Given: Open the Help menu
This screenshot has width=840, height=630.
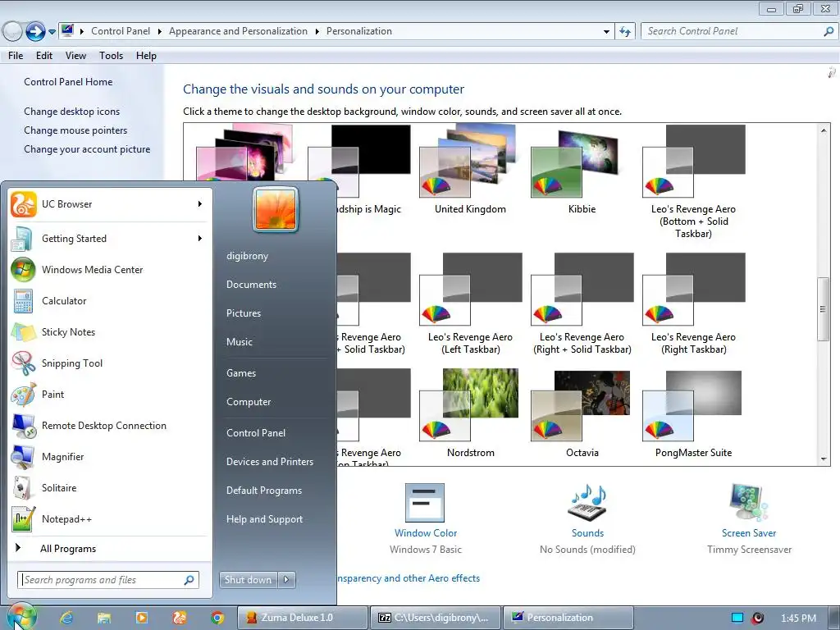Looking at the screenshot, I should pyautogui.click(x=146, y=56).
